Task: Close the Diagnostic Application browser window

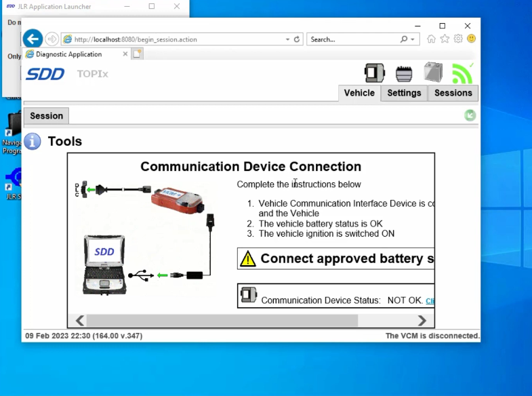Action: coord(468,26)
